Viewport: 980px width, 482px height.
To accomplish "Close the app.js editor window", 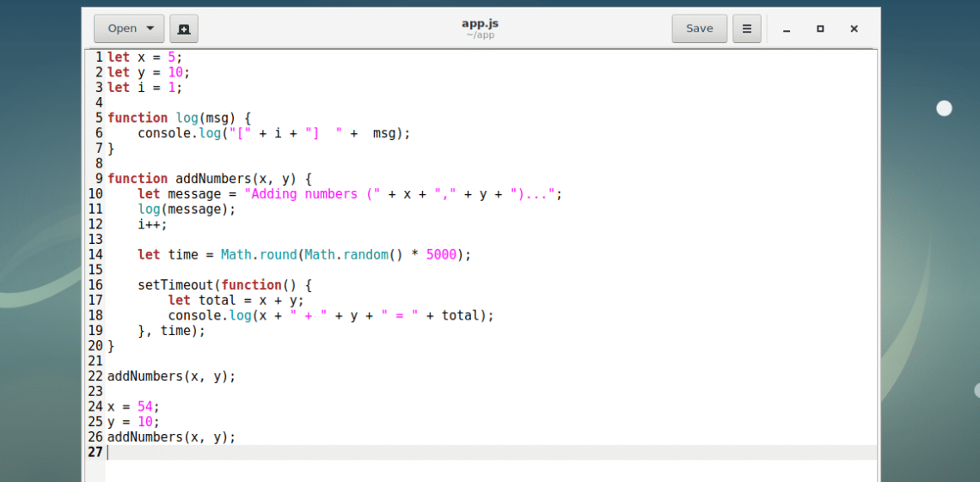I will click(854, 28).
